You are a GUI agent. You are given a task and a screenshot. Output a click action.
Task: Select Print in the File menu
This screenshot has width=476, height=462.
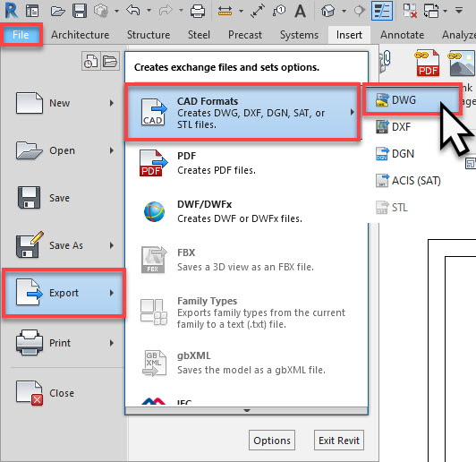point(64,343)
